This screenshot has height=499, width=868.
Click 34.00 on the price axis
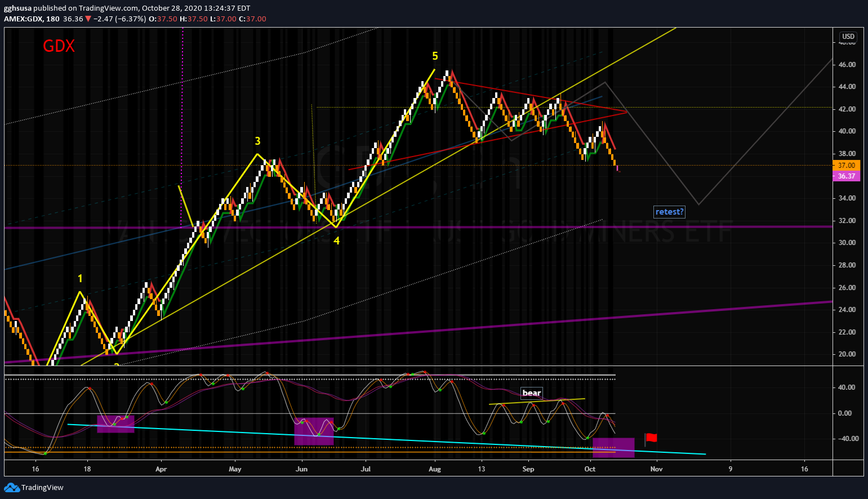tap(847, 198)
